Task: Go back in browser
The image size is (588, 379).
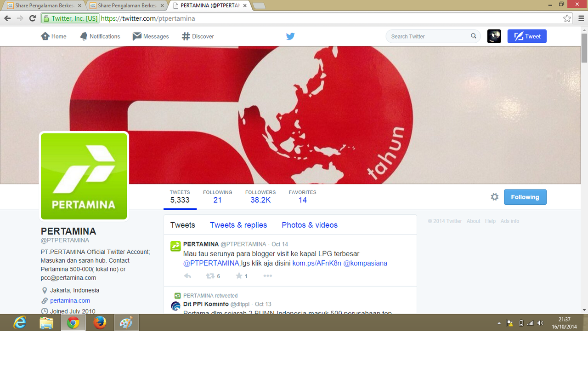Action: [x=7, y=18]
